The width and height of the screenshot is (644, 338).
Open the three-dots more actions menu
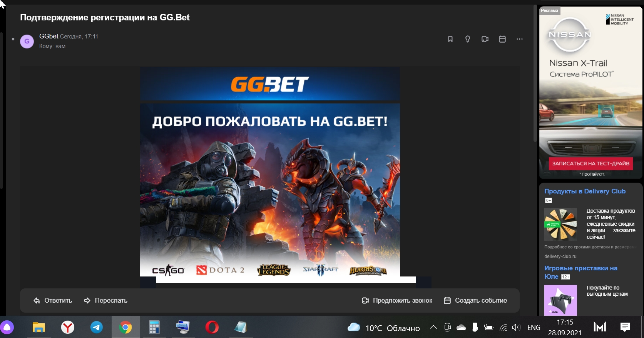[x=520, y=39]
